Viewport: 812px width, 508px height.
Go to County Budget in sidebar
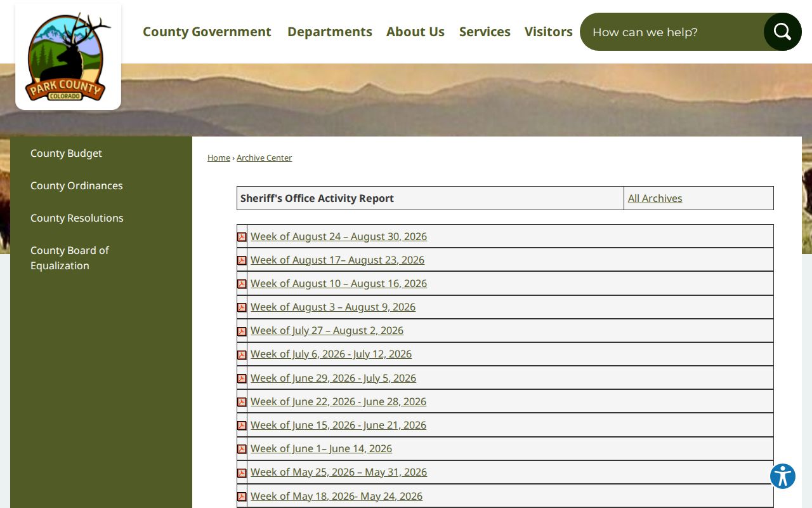[66, 153]
